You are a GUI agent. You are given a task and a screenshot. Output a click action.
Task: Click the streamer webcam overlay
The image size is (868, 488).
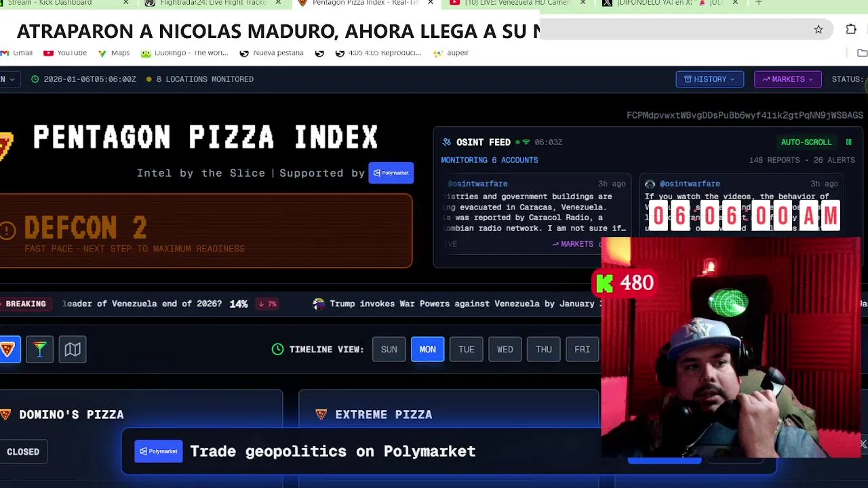tap(731, 348)
